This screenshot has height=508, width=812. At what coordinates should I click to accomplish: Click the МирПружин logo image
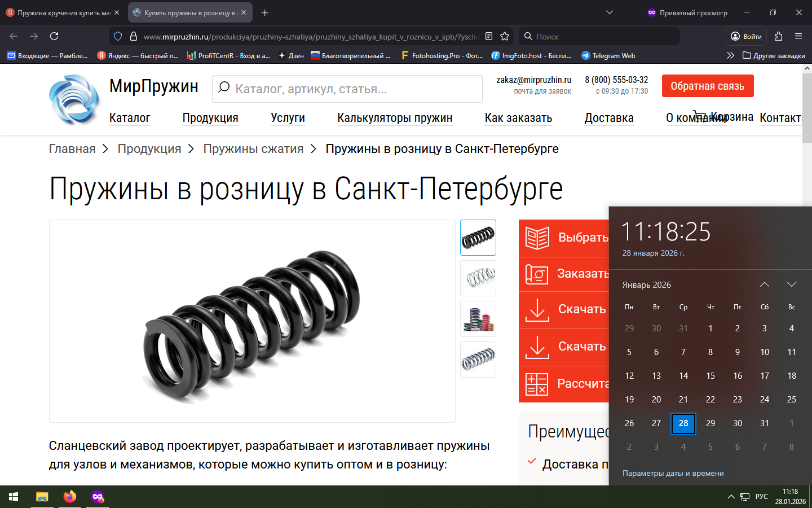click(74, 99)
